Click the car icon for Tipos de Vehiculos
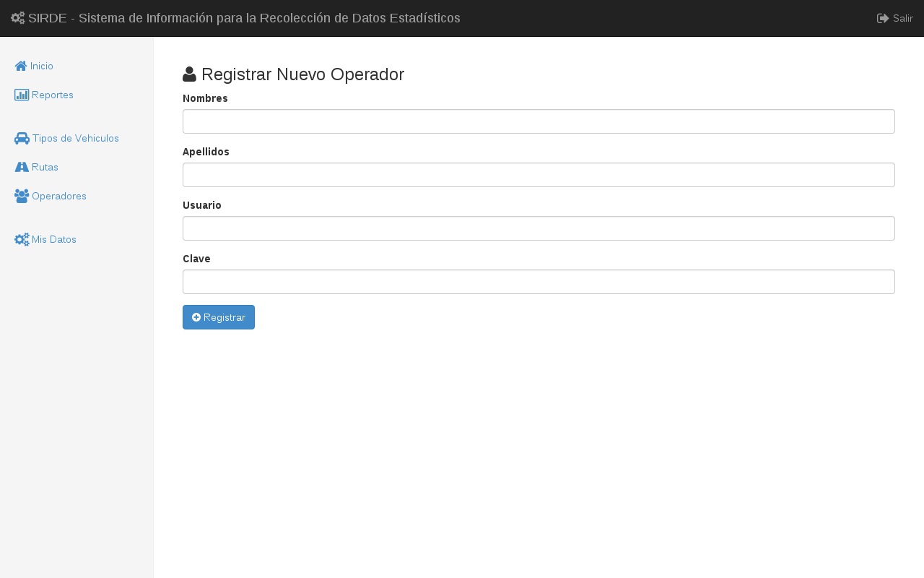This screenshot has height=578, width=924. (x=22, y=138)
